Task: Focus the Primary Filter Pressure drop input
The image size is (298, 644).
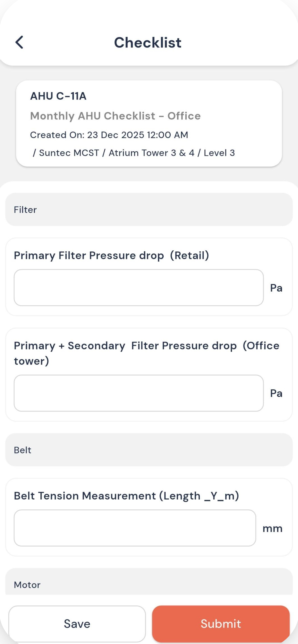Action: (139, 287)
